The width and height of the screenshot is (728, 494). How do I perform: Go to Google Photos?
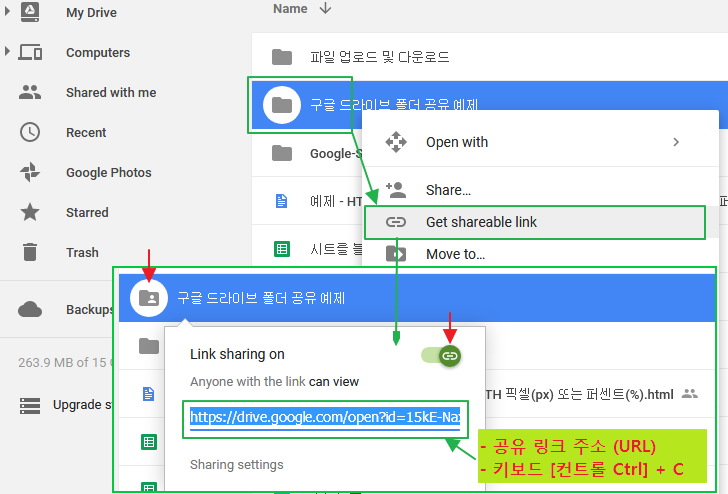tap(109, 172)
